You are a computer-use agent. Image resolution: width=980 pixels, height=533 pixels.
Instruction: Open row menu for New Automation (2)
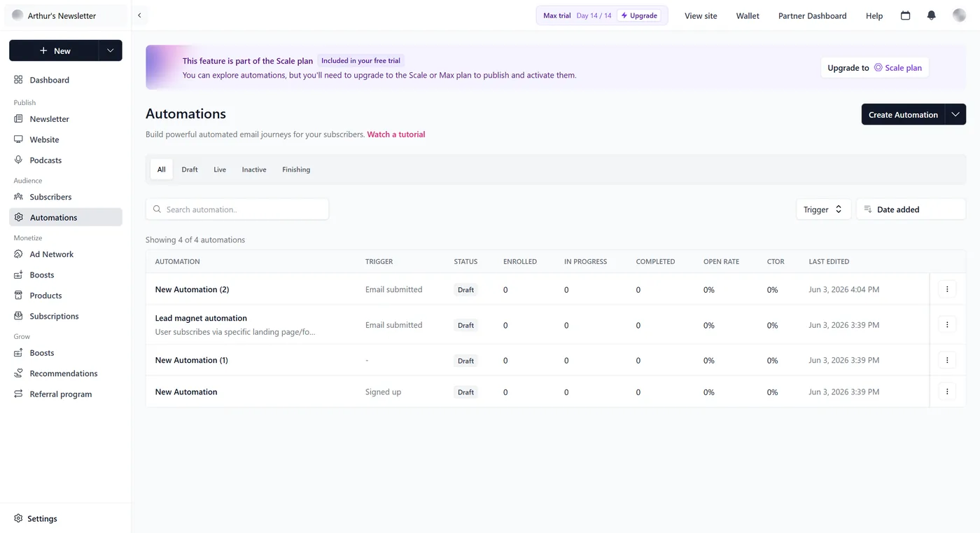pyautogui.click(x=947, y=289)
